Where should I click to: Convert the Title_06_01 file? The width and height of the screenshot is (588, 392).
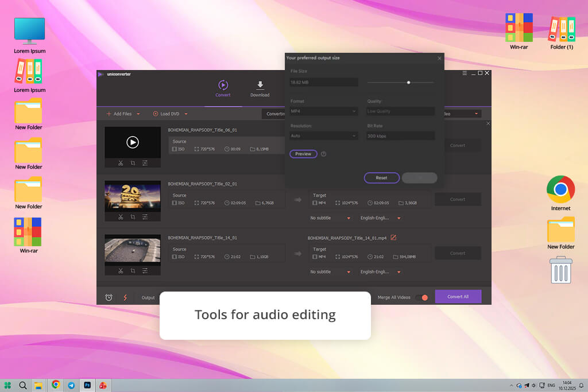coord(458,145)
